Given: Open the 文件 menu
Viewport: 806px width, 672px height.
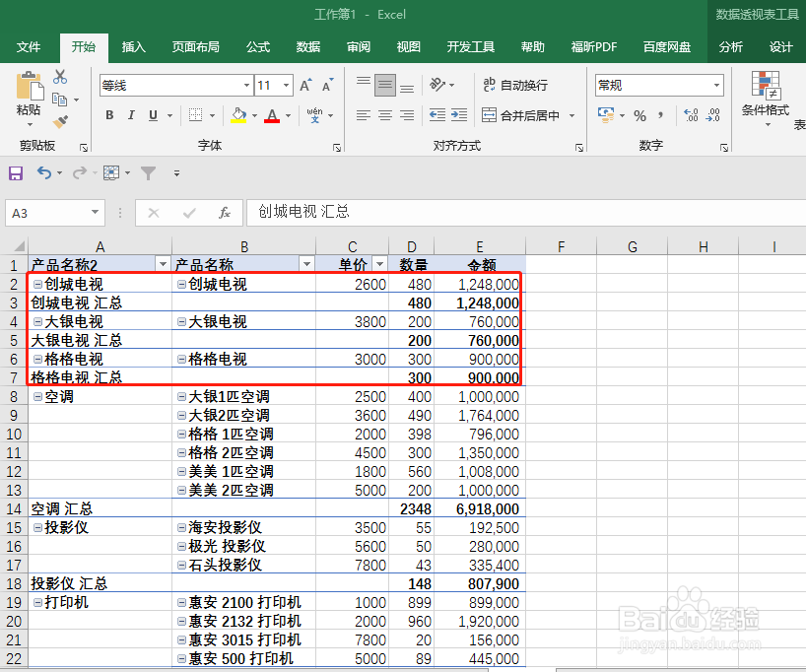Looking at the screenshot, I should point(29,47).
